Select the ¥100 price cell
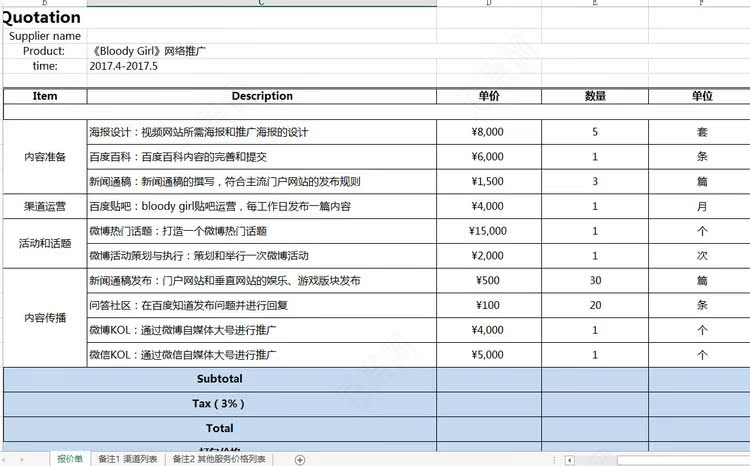750x466 pixels. [x=489, y=305]
